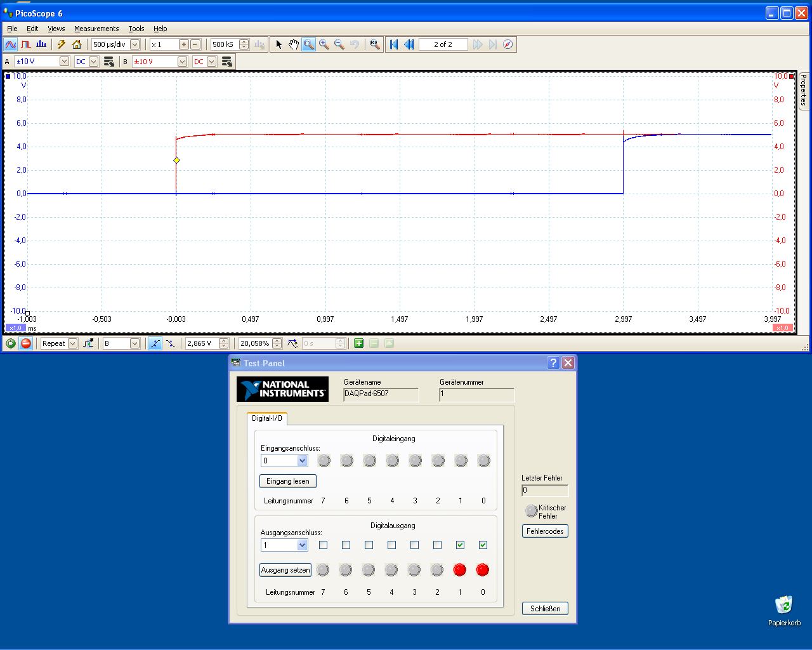
Task: Toggle digital output checkbox for line 5
Action: [369, 545]
